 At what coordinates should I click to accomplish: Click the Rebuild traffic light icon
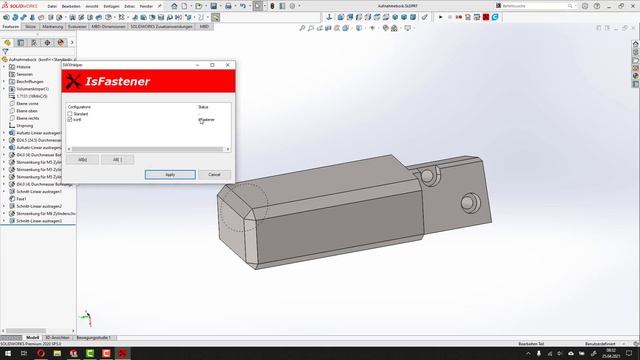(x=272, y=6)
